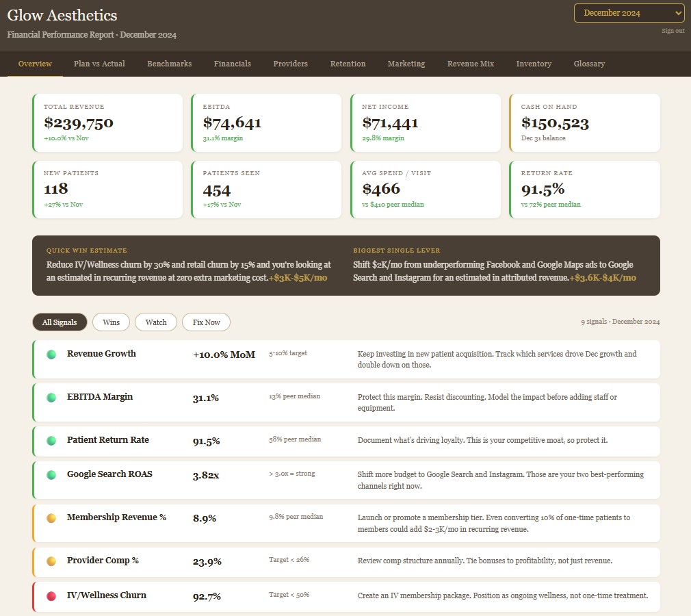The width and height of the screenshot is (691, 616).
Task: Click the Avg Spend / Visit $466 value
Action: (381, 189)
